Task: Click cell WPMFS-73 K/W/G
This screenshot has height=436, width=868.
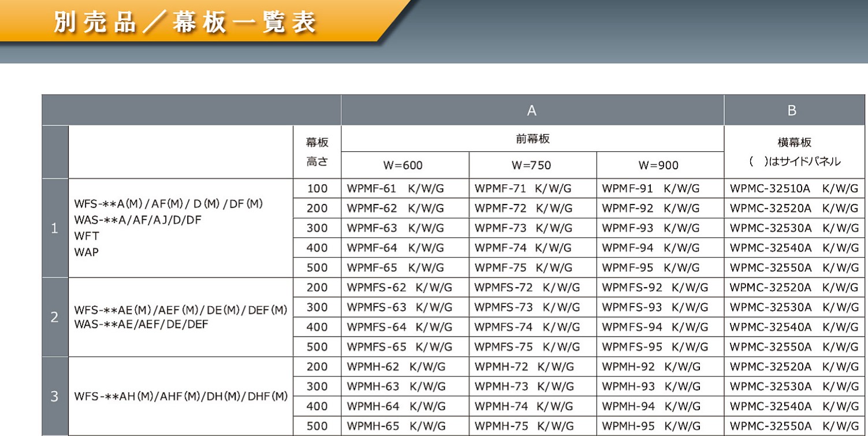Action: click(532, 307)
